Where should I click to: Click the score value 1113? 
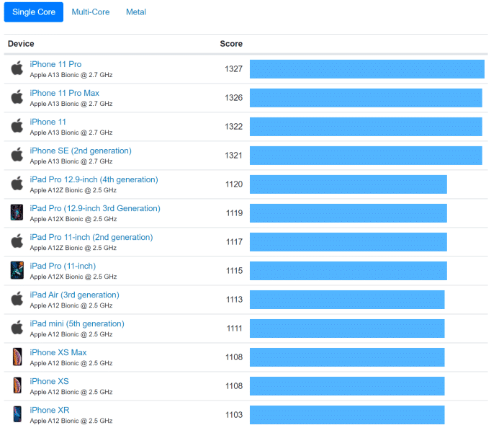coord(234,300)
